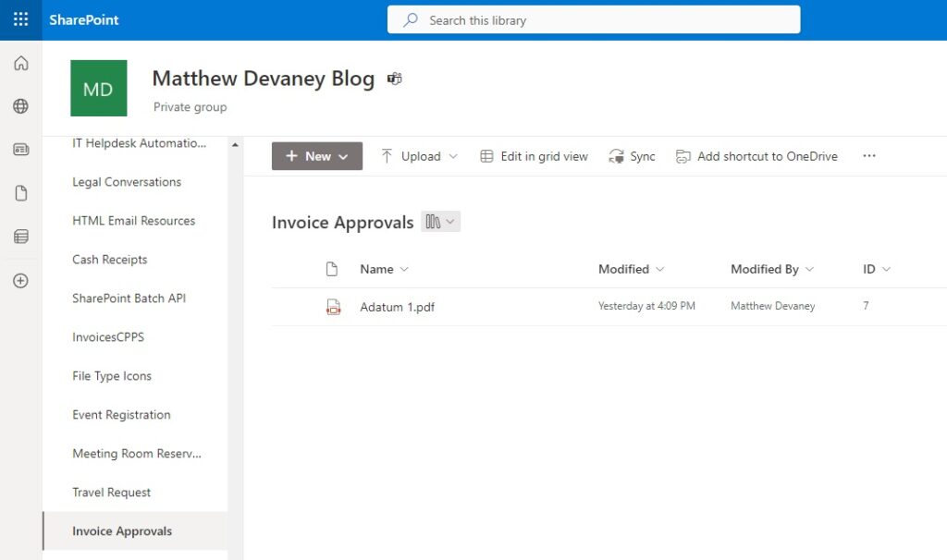
Task: Open the My Files page icon
Action: [x=20, y=192]
